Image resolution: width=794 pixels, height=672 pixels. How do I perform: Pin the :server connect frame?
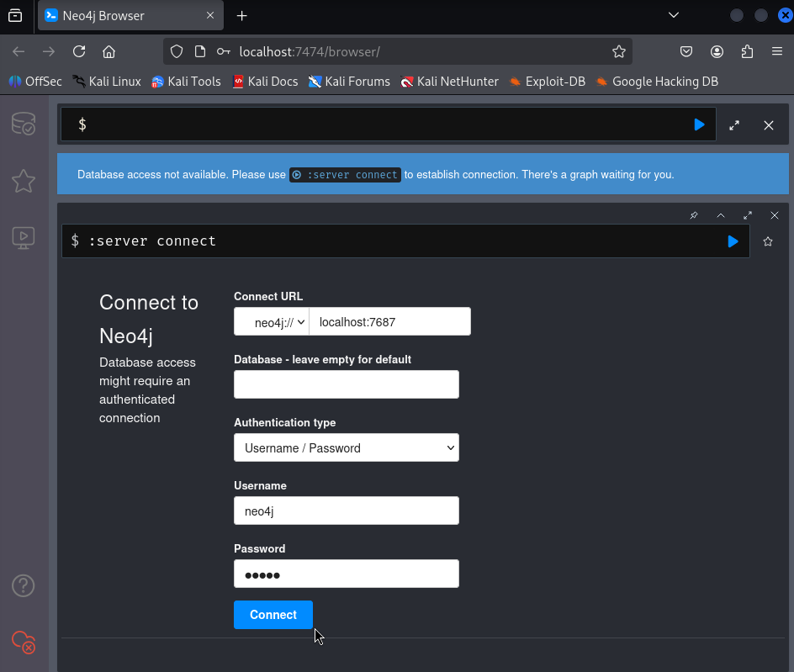pyautogui.click(x=694, y=215)
